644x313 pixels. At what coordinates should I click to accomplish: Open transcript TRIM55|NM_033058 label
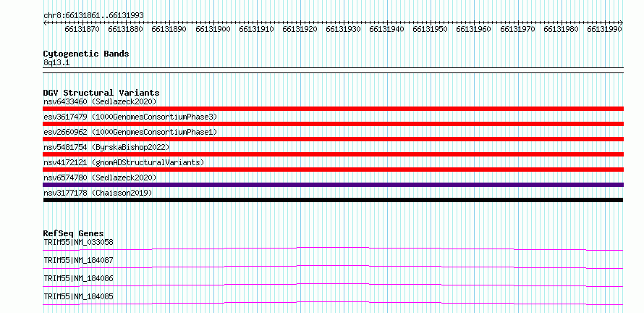click(78, 242)
